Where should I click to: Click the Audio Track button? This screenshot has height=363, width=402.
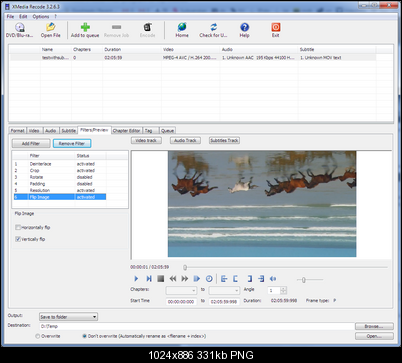pos(185,140)
